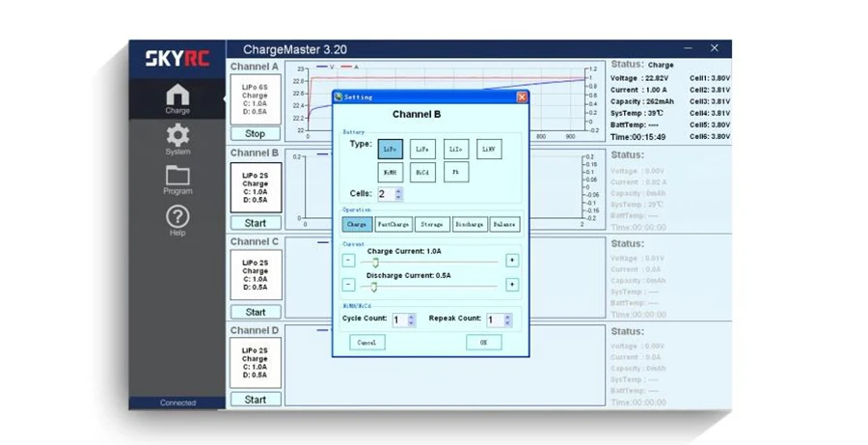Viewport: 868px width, 445px height.
Task: Click the SKYRC logo
Action: [177, 58]
